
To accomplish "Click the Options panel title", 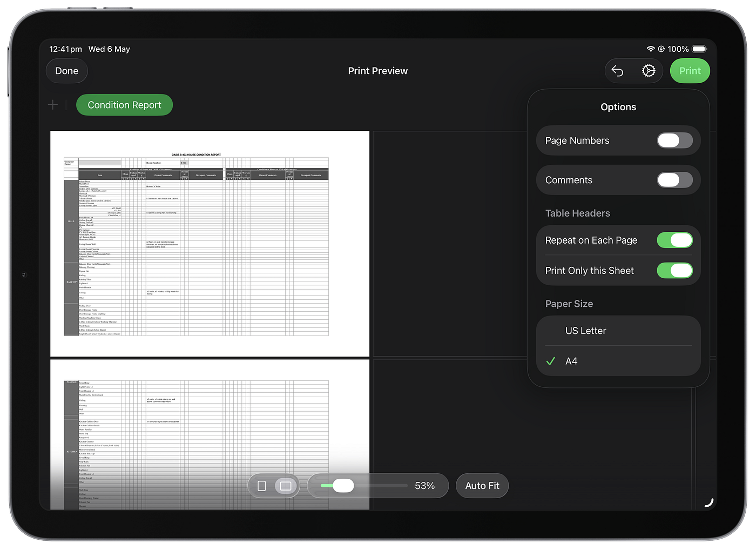I will (x=618, y=107).
